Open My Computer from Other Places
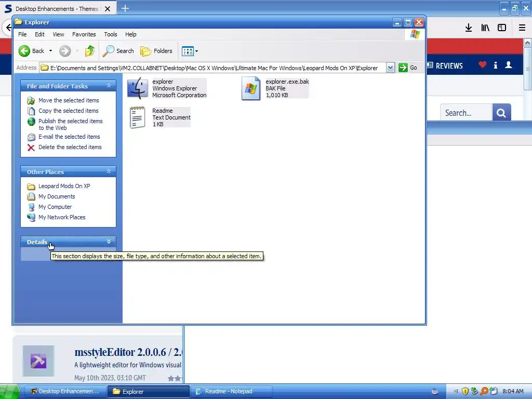 pos(55,207)
